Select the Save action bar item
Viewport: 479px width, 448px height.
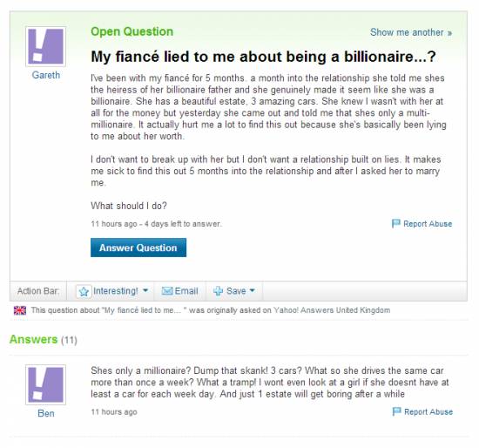coord(234,291)
